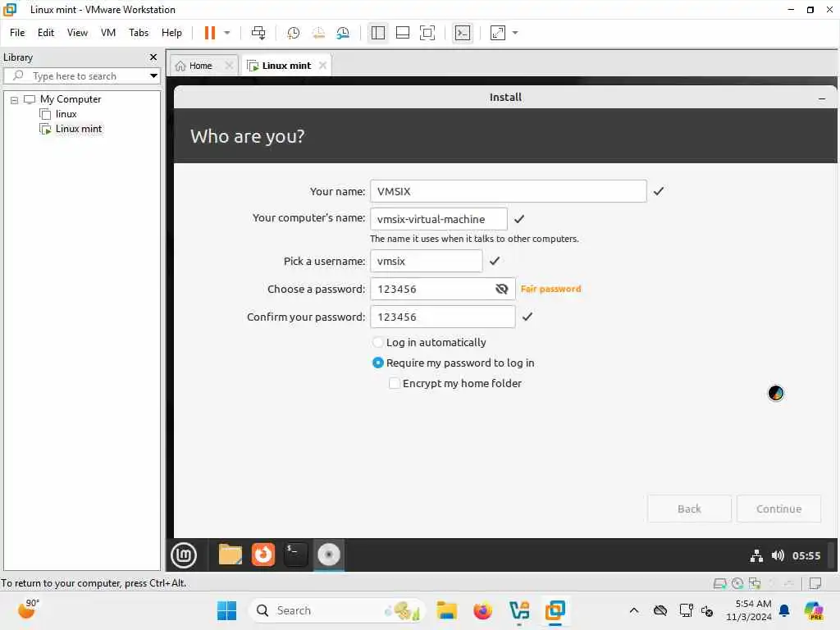Open the Edit menu
The height and width of the screenshot is (630, 840).
(46, 33)
